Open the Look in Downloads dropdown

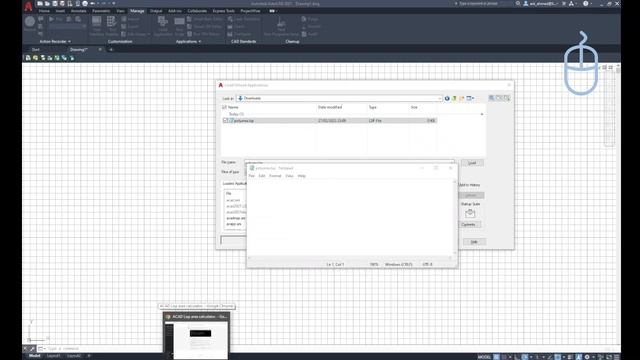(x=440, y=98)
